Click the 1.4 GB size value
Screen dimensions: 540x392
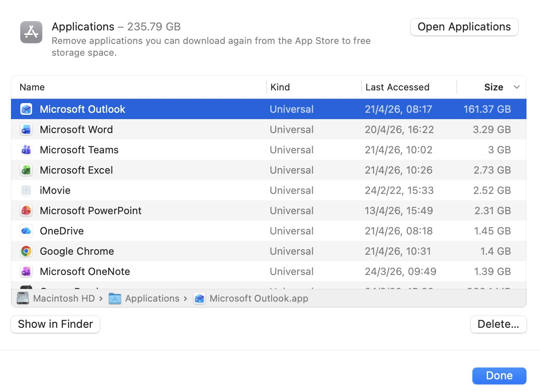pos(495,251)
